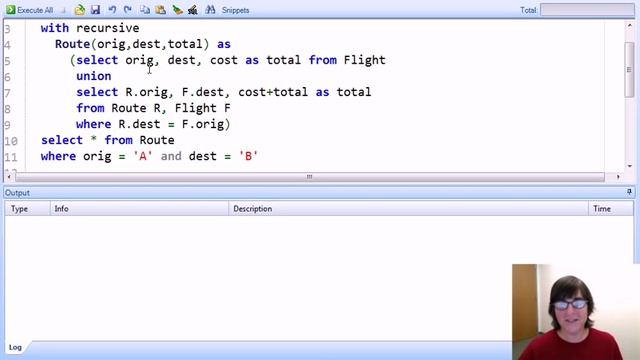This screenshot has height=360, width=640.
Task: Click the 'recursive' keyword on line 3
Action: pyautogui.click(x=107, y=28)
